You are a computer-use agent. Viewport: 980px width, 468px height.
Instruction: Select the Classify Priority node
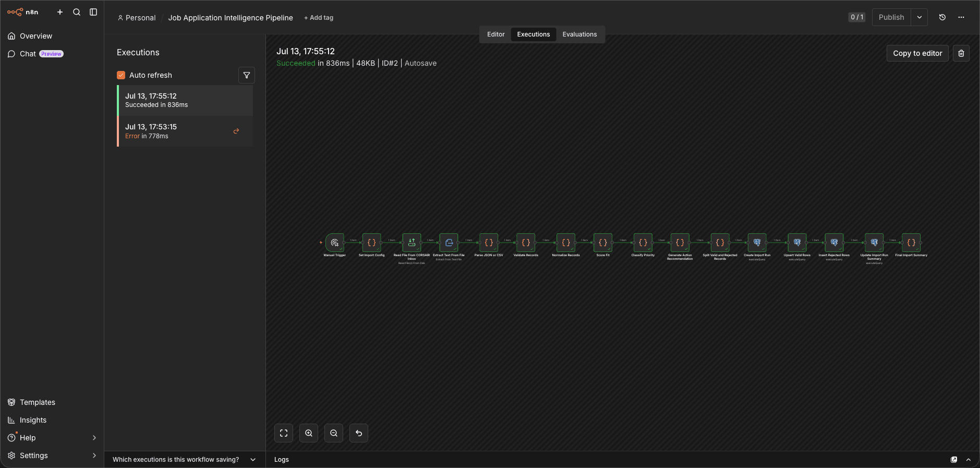point(643,243)
